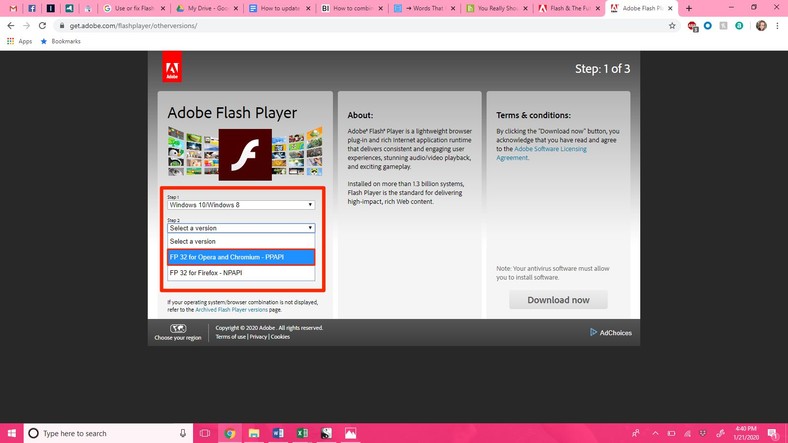The width and height of the screenshot is (788, 443).
Task: Click the Adobe logo
Action: tap(172, 67)
